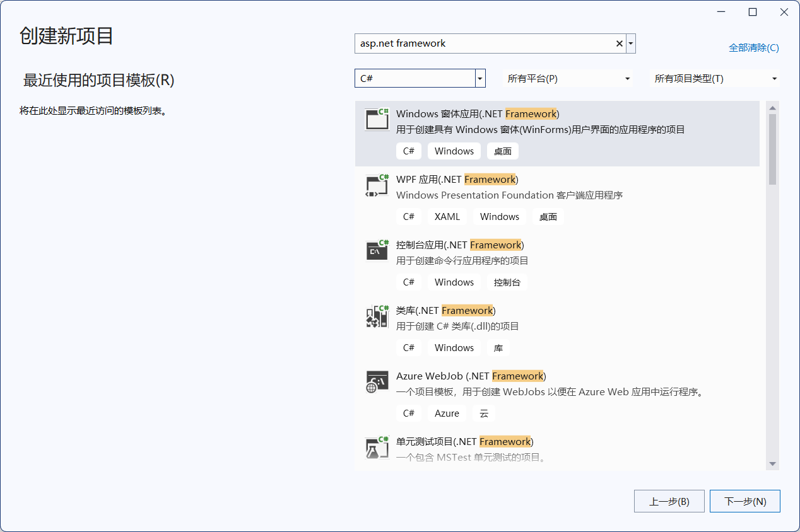Click the Azure WebJob template icon
Screen dimensions: 800x532
coord(377,381)
